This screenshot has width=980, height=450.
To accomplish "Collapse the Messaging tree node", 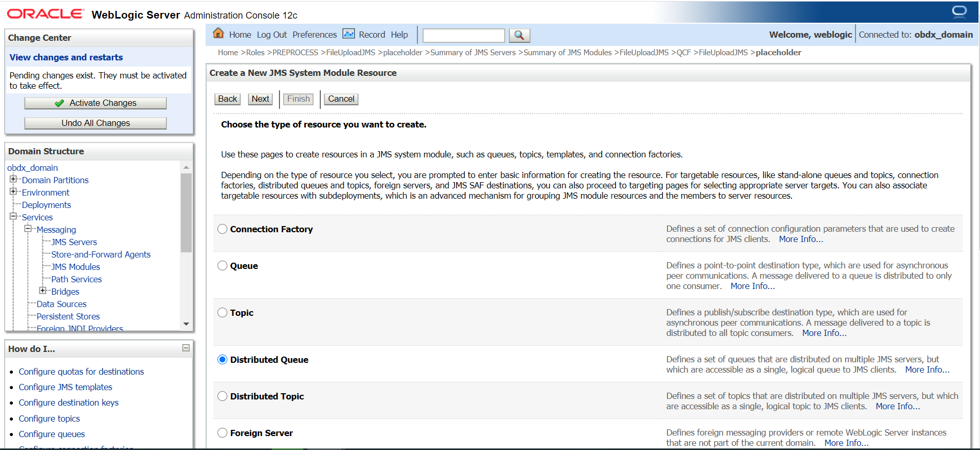I will click(x=28, y=229).
